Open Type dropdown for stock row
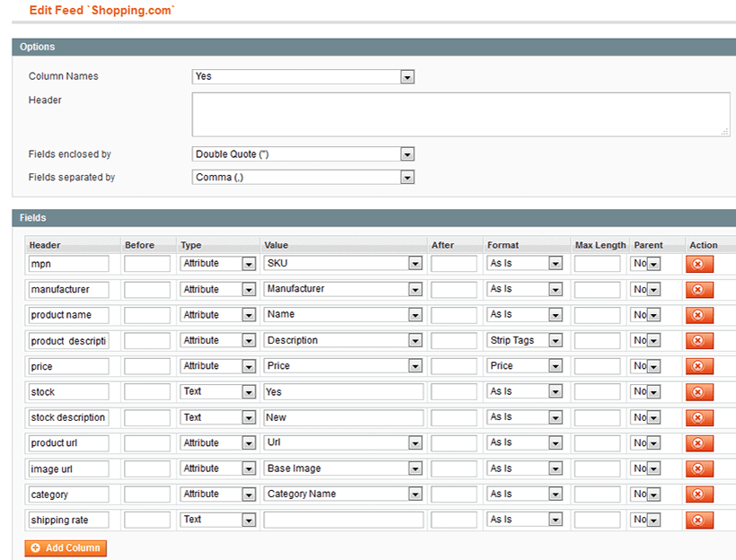Screen dimensions: 736x560 coord(218,391)
